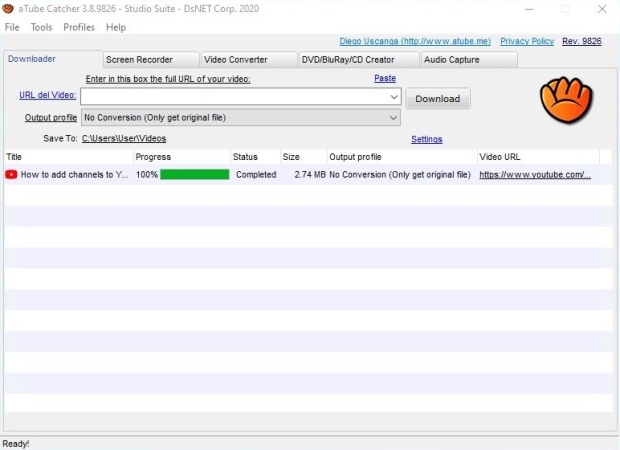Open the Help menu
This screenshot has width=620, height=450.
click(x=116, y=27)
